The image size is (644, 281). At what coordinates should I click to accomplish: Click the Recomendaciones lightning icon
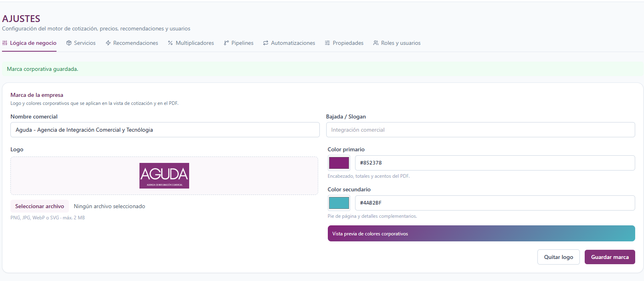pos(108,43)
